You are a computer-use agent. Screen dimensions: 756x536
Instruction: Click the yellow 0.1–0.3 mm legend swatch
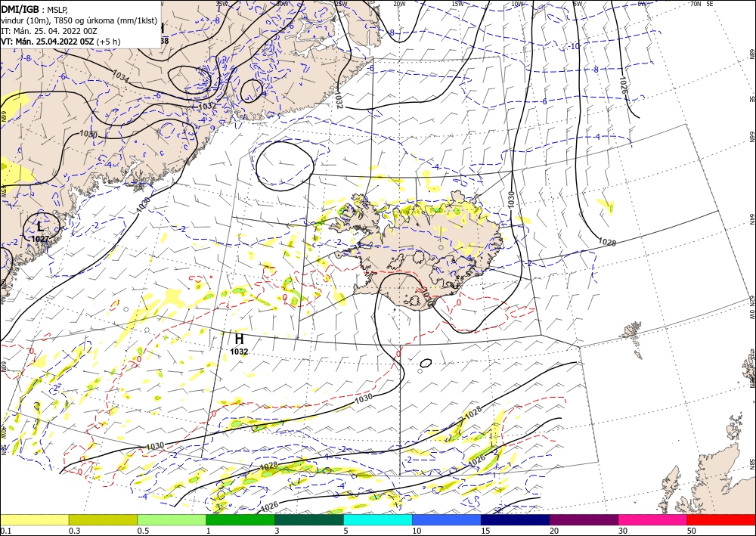tap(34, 519)
